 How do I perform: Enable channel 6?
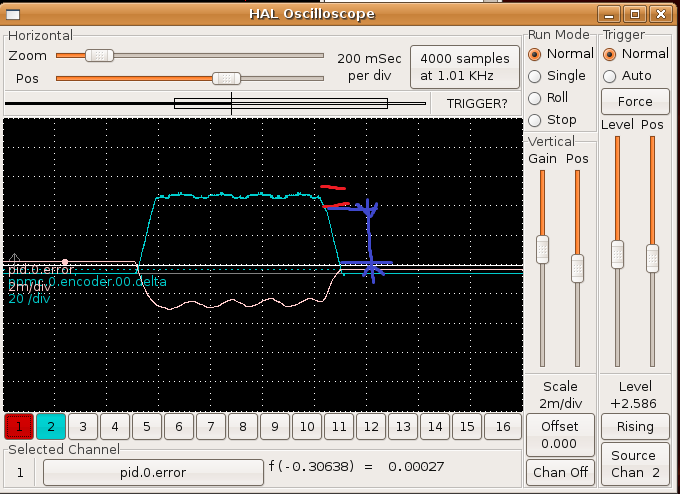(179, 427)
